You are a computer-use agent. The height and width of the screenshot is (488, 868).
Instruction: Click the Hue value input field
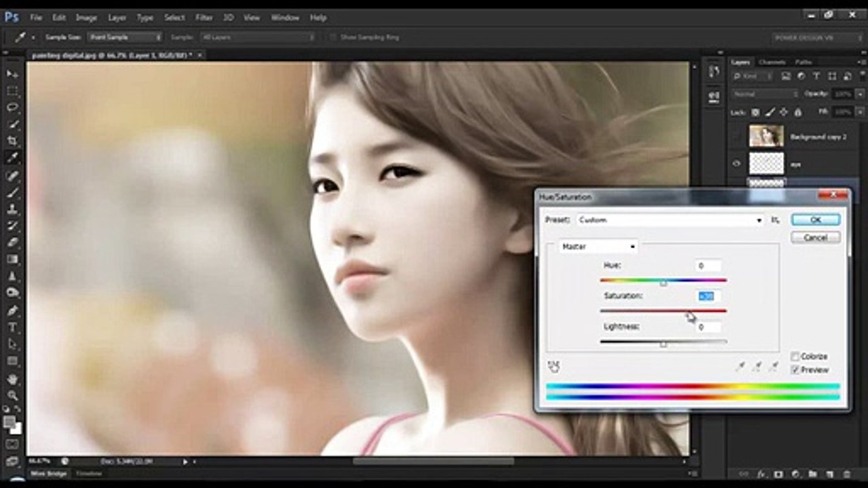coord(708,266)
